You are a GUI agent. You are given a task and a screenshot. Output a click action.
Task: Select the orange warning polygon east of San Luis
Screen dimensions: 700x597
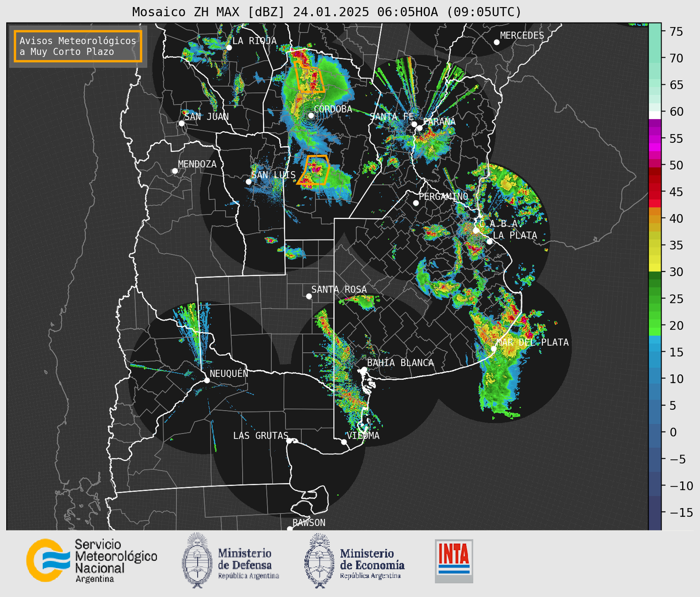pos(314,170)
